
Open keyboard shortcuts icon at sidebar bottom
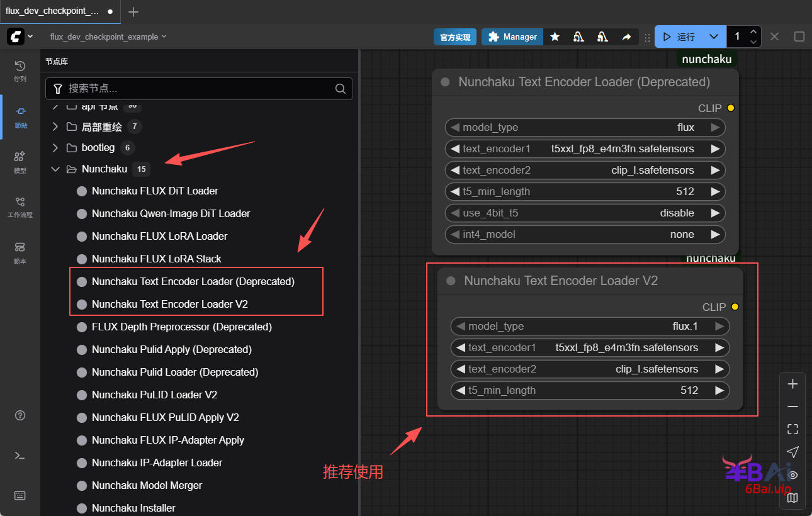tap(20, 496)
